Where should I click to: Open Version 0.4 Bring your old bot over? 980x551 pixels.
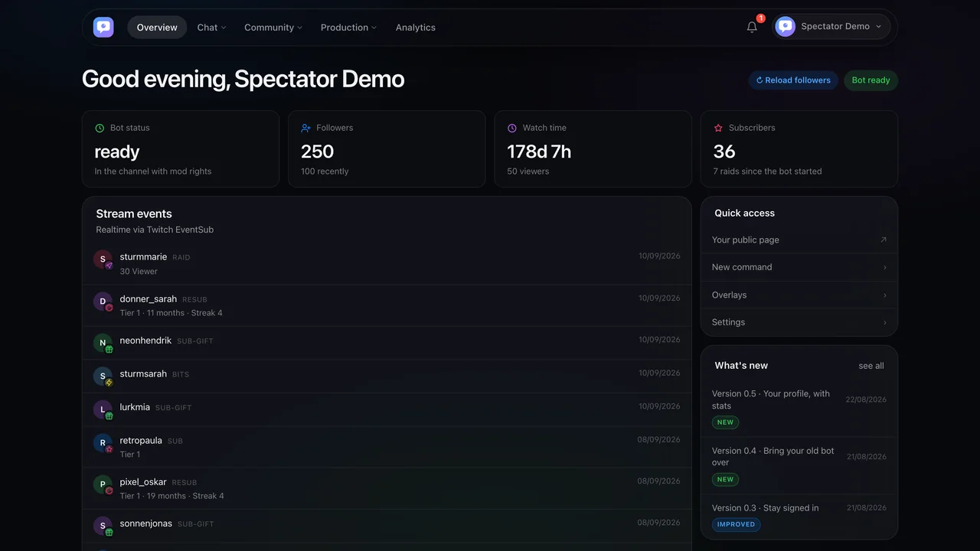pos(799,465)
